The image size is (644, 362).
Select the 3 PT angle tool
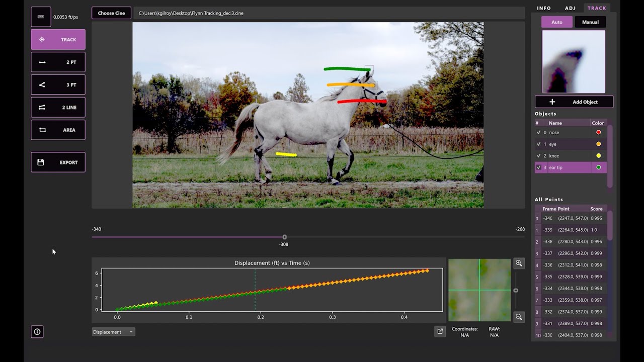point(58,84)
